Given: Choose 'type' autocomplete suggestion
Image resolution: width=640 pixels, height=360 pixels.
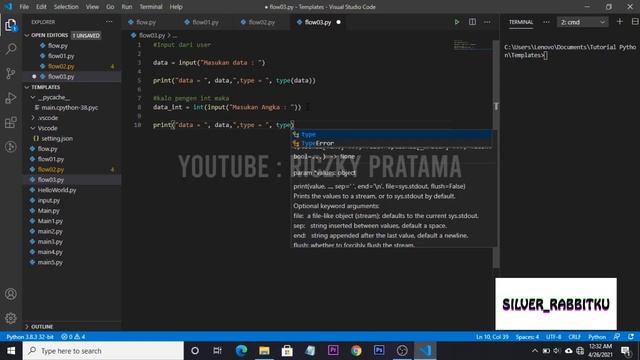Looking at the screenshot, I should pos(392,134).
